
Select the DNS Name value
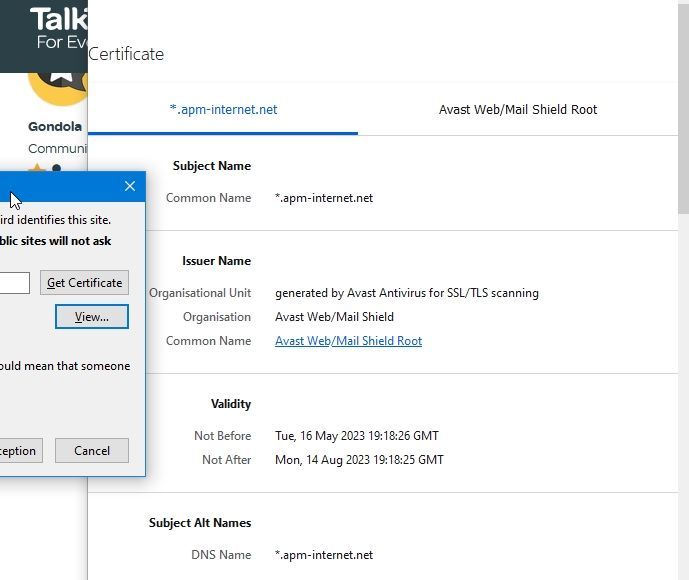point(324,555)
